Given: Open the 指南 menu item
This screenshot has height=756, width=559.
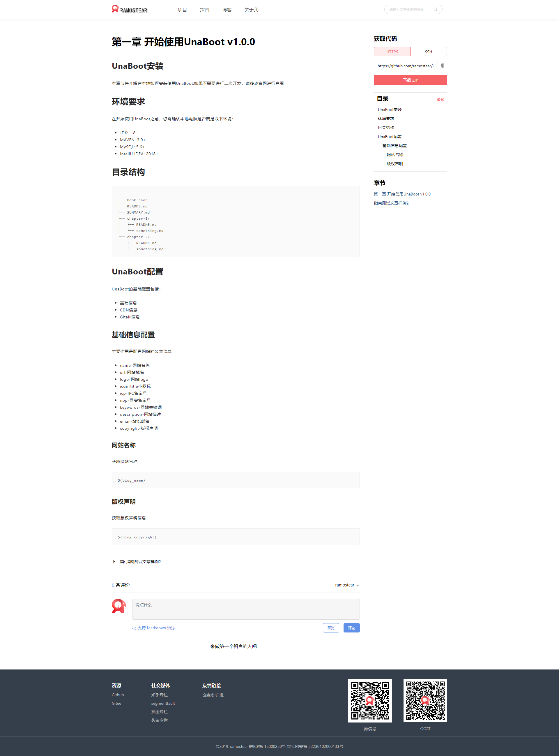Looking at the screenshot, I should click(x=204, y=10).
